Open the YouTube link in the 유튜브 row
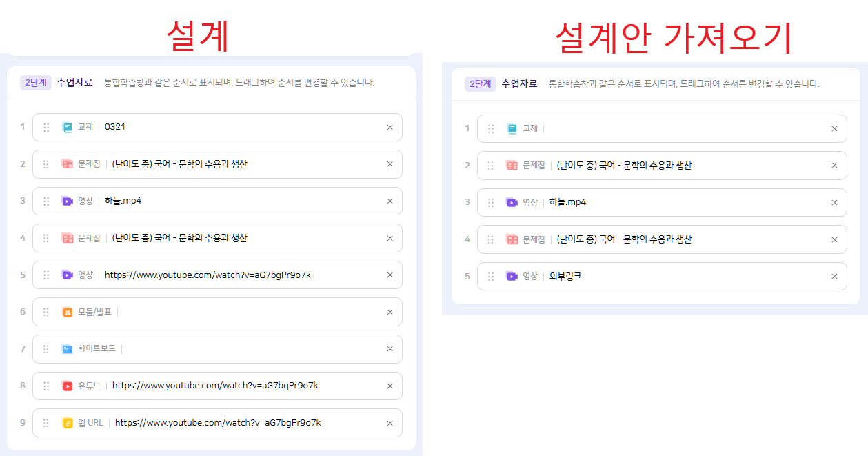Screen dimensions: 868x456 tap(215, 386)
